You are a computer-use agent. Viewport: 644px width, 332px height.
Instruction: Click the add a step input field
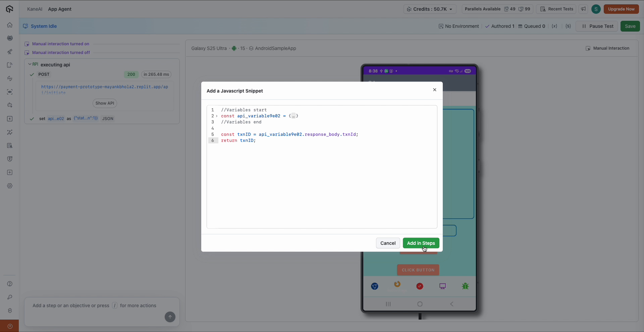pos(94,306)
